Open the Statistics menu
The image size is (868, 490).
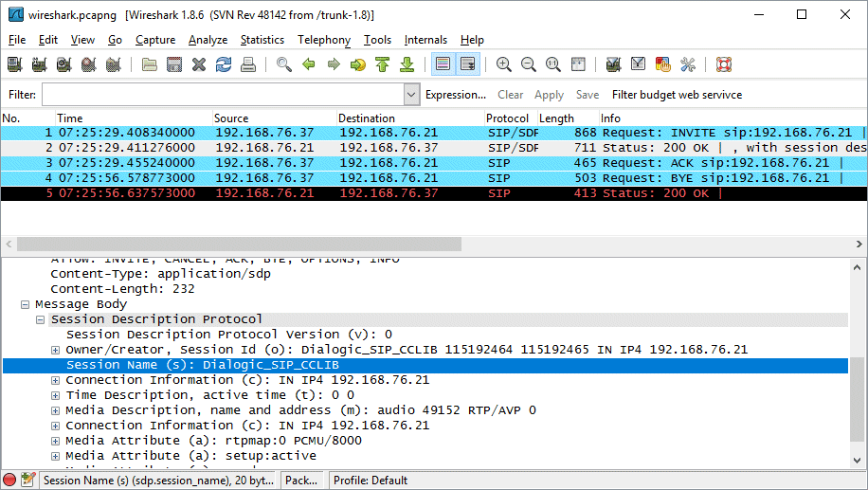[x=262, y=40]
